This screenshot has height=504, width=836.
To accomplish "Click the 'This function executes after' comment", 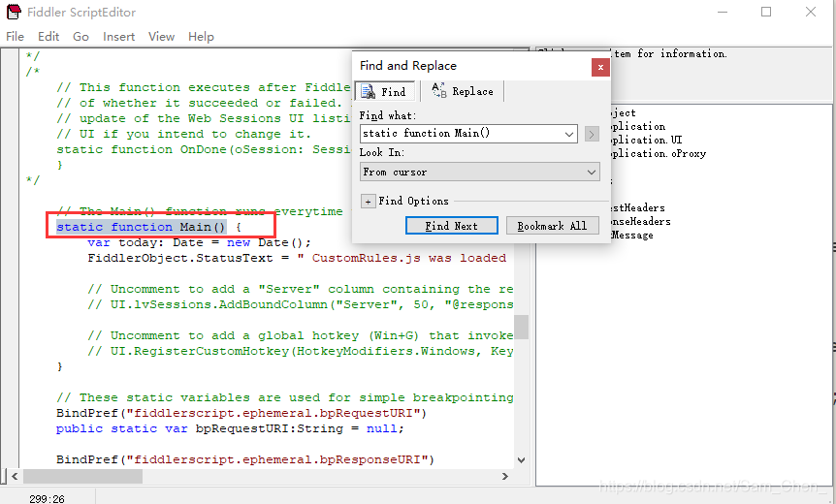I will 203,87.
